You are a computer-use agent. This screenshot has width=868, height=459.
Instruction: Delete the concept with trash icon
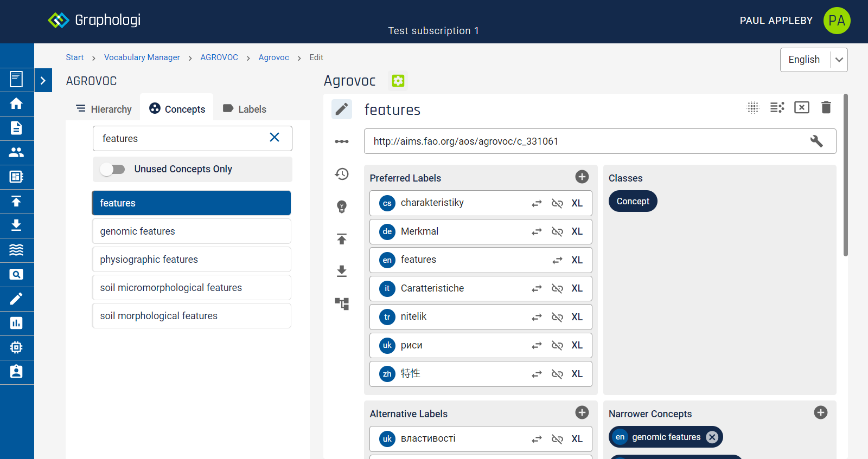coord(826,107)
